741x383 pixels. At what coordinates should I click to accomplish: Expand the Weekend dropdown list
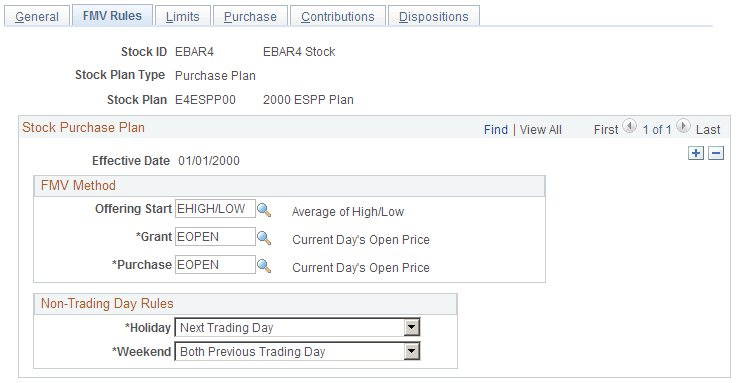(412, 351)
